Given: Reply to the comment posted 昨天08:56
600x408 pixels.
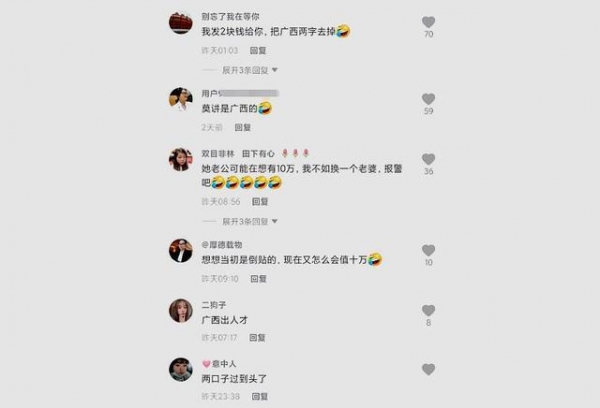Looking at the screenshot, I should tap(260, 202).
